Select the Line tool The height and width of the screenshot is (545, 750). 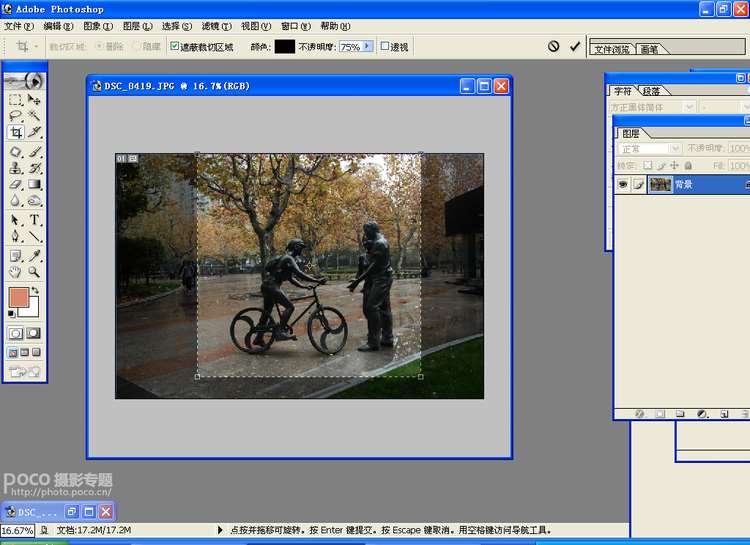point(33,236)
